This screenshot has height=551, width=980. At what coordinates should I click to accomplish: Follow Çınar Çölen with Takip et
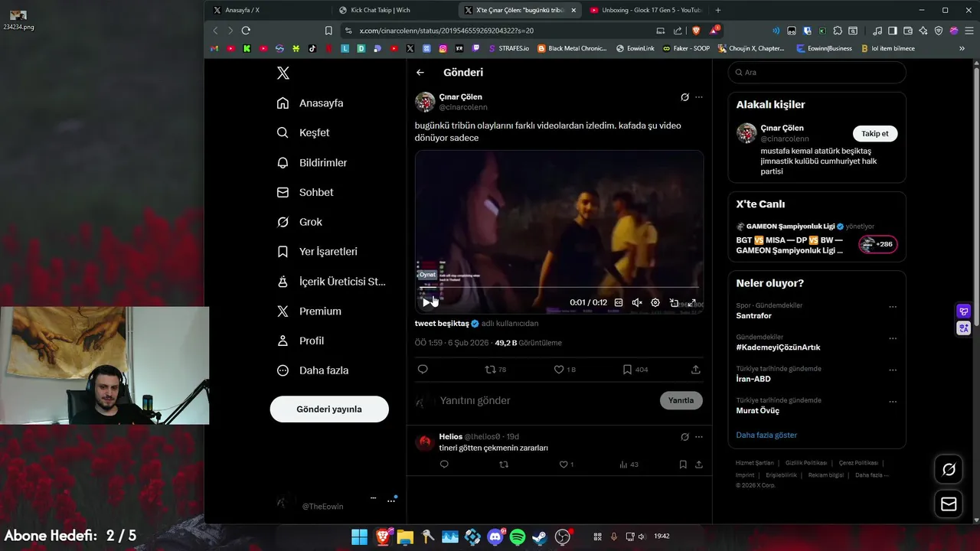click(x=874, y=133)
